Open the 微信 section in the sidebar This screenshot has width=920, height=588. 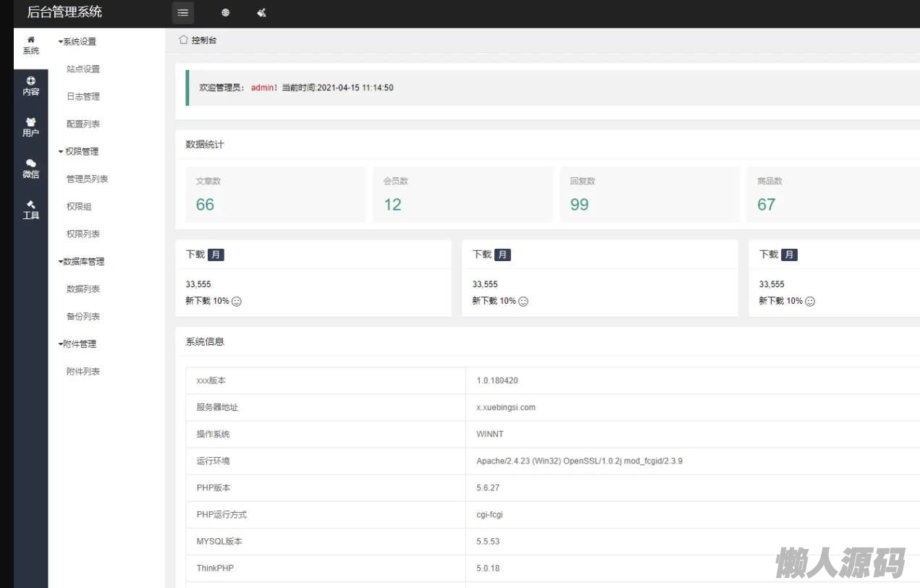pos(30,169)
